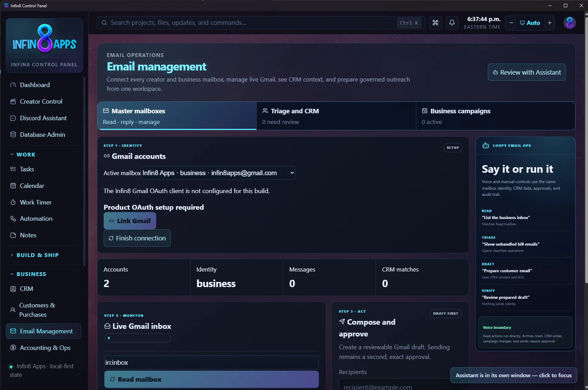Image resolution: width=588 pixels, height=390 pixels.
Task: Click the Live Gmail inbox envelope icon
Action: (x=107, y=326)
